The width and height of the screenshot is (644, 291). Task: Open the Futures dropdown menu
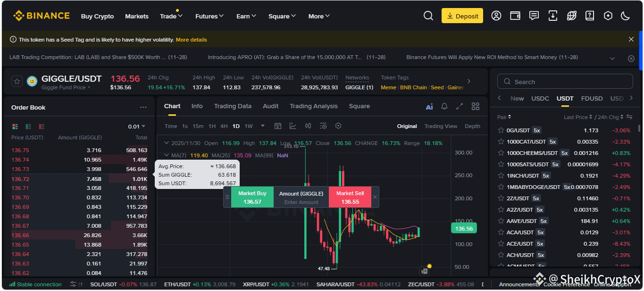pyautogui.click(x=209, y=16)
